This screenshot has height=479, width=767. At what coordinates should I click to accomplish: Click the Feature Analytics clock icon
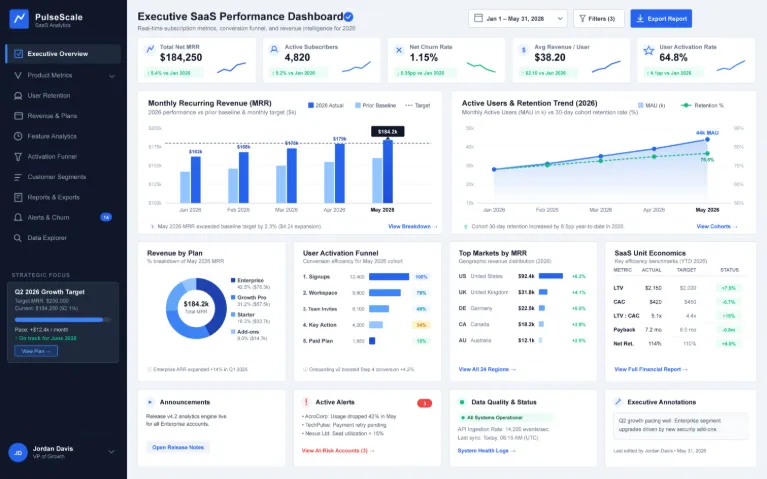click(x=18, y=137)
